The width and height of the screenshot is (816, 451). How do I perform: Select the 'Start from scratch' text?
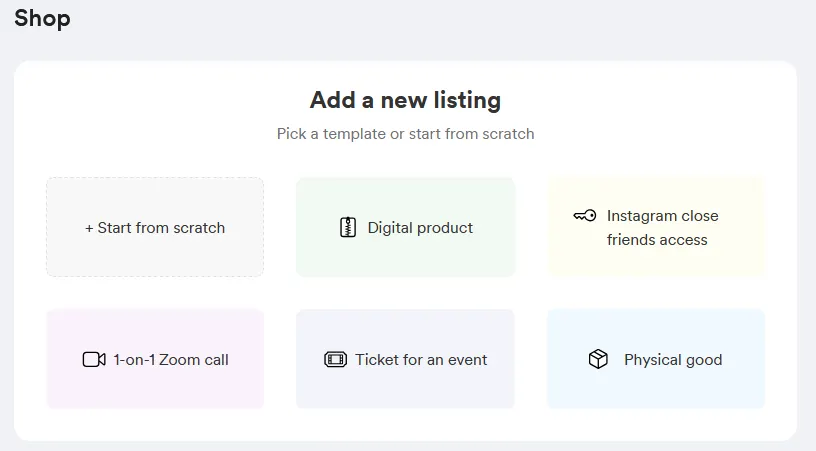[161, 228]
